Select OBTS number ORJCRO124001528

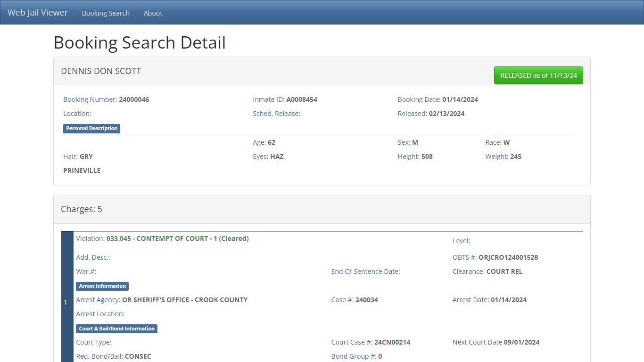[508, 257]
